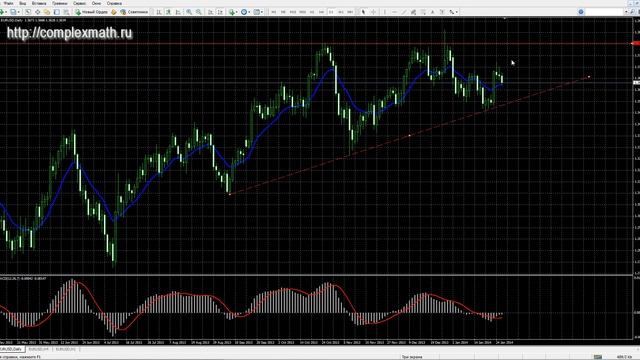Click the Profiles toolbar icon
640x360 pixels.
(x=14, y=12)
